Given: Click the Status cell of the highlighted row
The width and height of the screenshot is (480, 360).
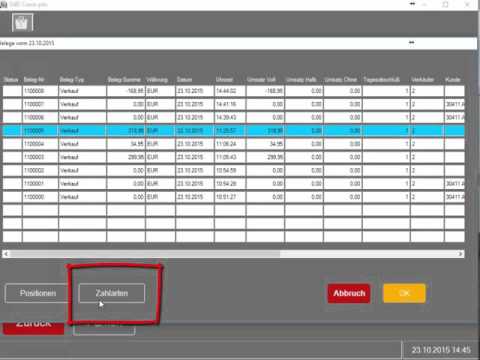Looking at the screenshot, I should point(12,131).
